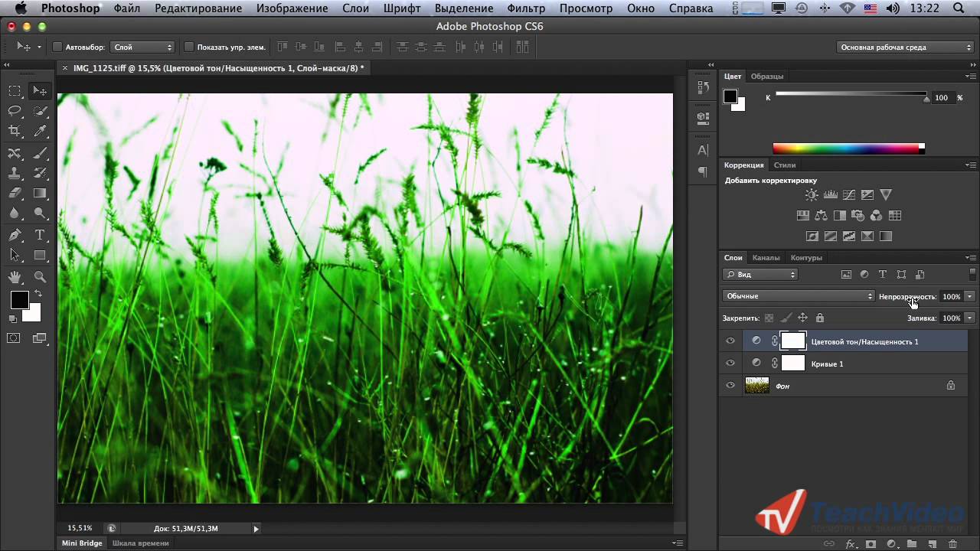
Task: Open the Слои menu in menu bar
Action: point(355,8)
